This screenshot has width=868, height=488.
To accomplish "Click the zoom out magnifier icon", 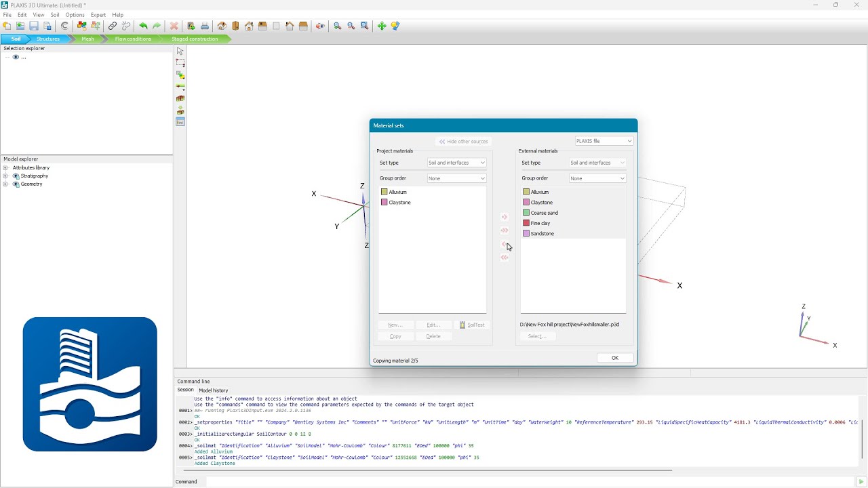I will click(351, 26).
